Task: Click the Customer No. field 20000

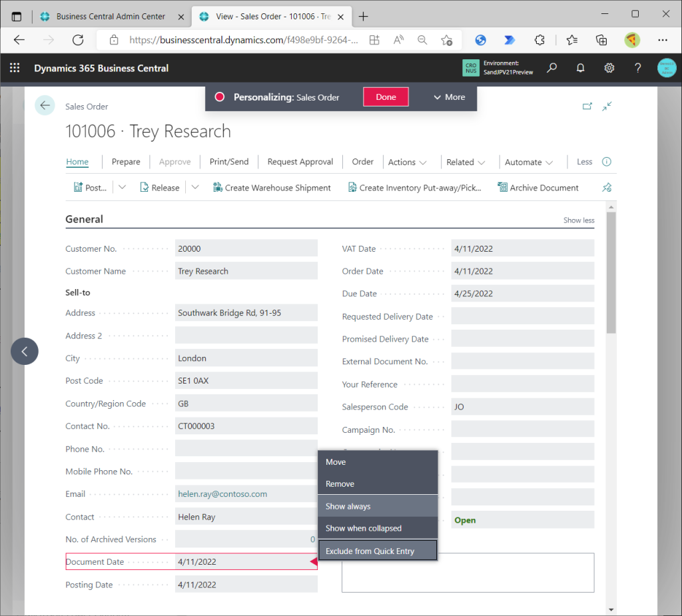Action: [x=246, y=248]
